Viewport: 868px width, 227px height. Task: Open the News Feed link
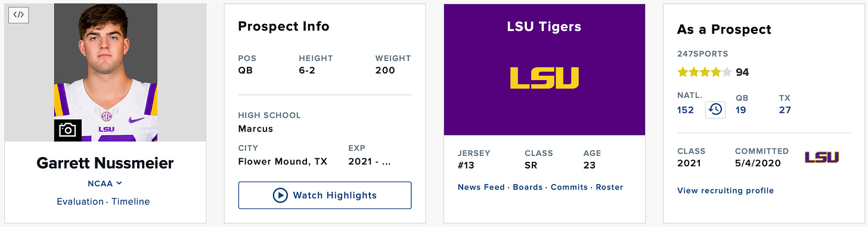pos(481,187)
